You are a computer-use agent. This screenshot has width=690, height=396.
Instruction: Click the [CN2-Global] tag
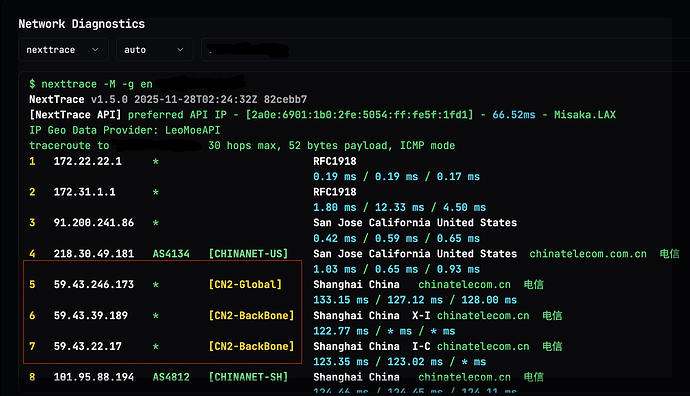245,285
